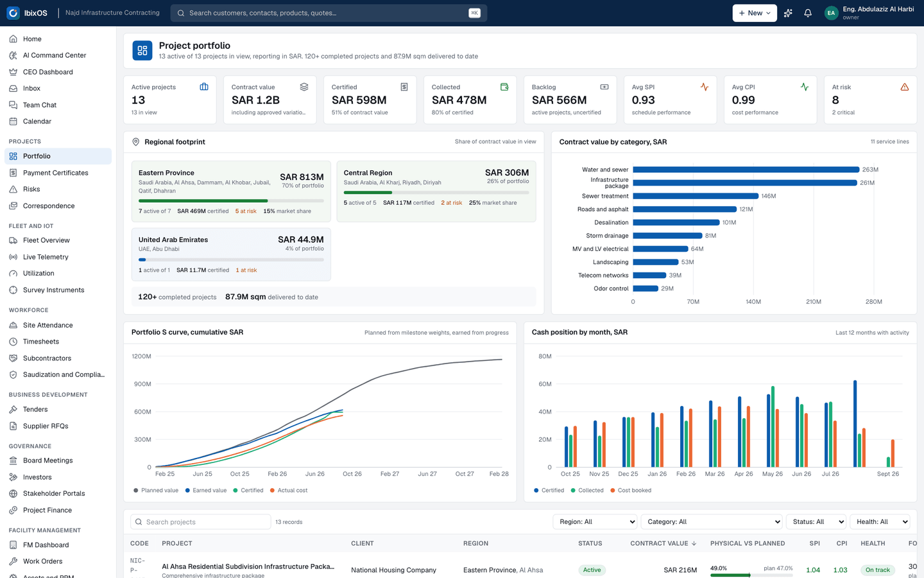Click the Live Telemetry signal icon
Image resolution: width=924 pixels, height=578 pixels.
[13, 257]
